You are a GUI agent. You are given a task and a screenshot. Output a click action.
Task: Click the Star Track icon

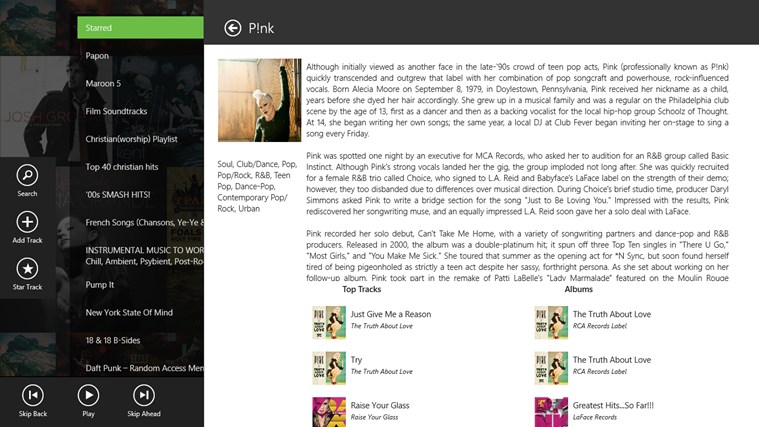[27, 269]
